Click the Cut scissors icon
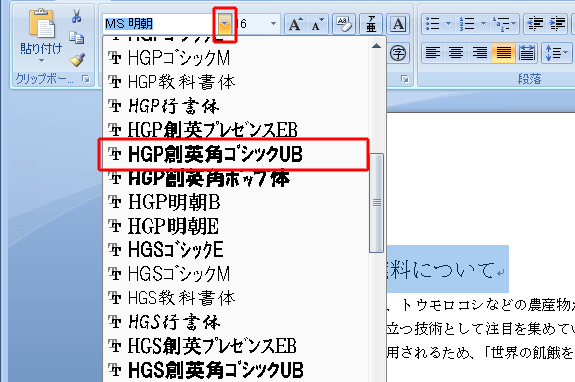Screen dimensions: 575x382 click(x=76, y=16)
